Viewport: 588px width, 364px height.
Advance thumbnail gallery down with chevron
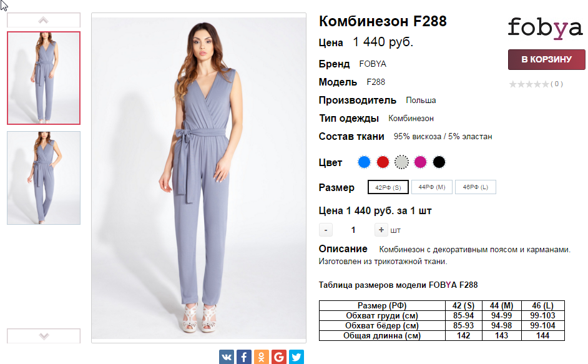click(x=44, y=336)
